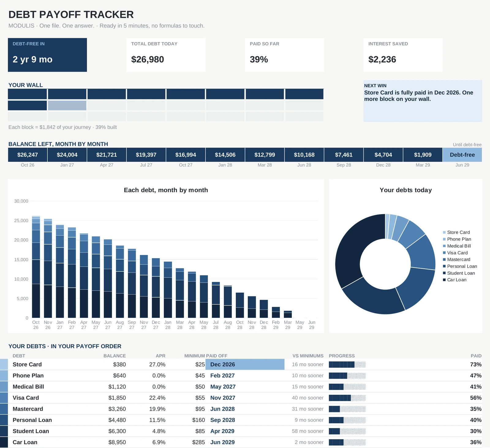490x448 pixels.
Task: Click the 'Each block = $1,842' caption
Action: click(x=62, y=127)
